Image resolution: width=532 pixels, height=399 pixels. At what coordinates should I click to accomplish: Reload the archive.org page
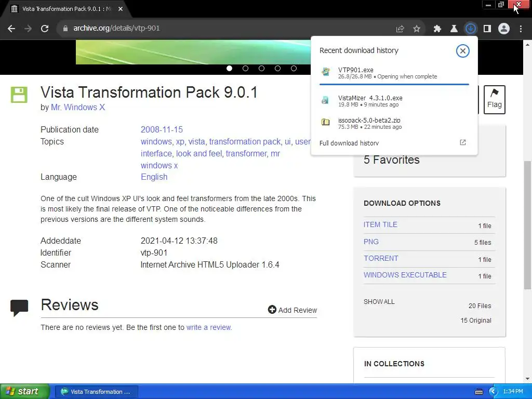point(45,29)
